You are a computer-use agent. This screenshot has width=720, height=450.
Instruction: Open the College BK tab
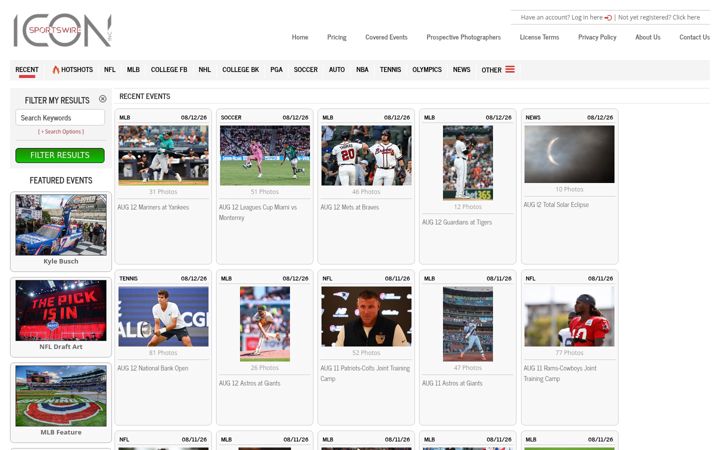click(241, 69)
